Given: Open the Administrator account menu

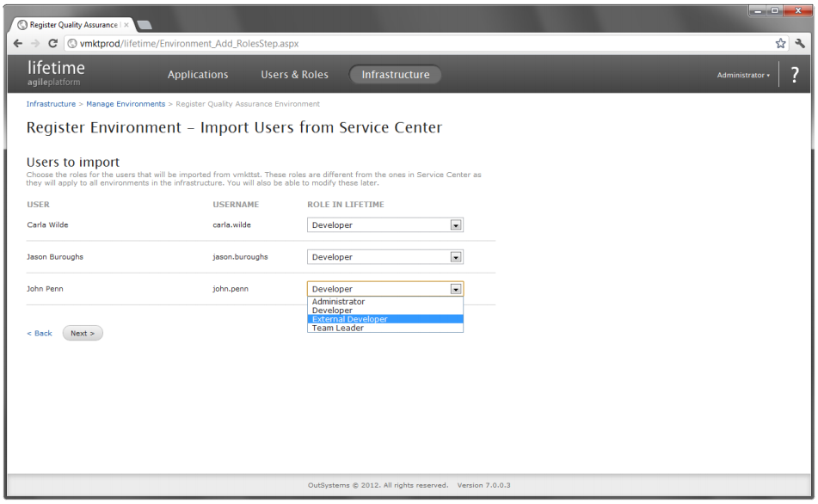Looking at the screenshot, I should click(x=742, y=75).
